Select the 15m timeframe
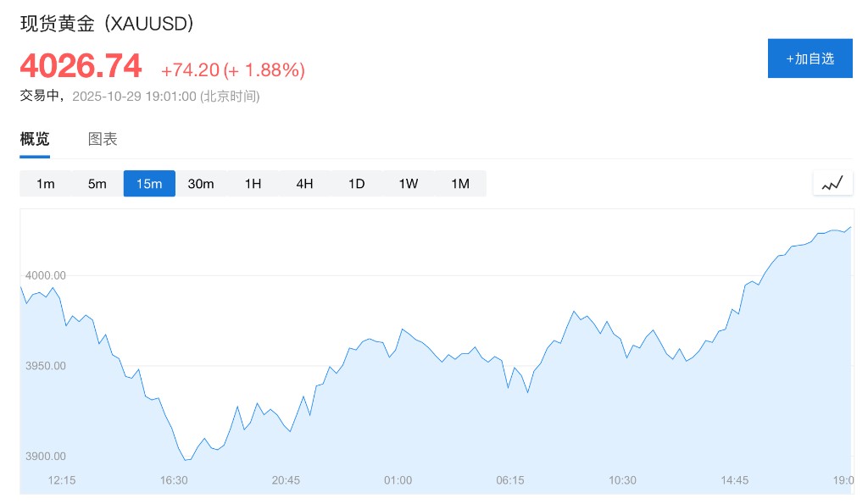The image size is (868, 504). 149,184
